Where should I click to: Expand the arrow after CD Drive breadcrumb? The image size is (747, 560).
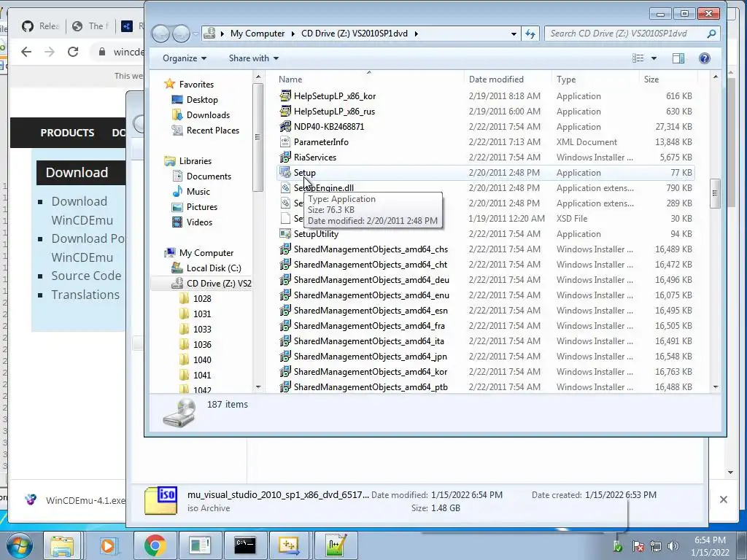417,34
